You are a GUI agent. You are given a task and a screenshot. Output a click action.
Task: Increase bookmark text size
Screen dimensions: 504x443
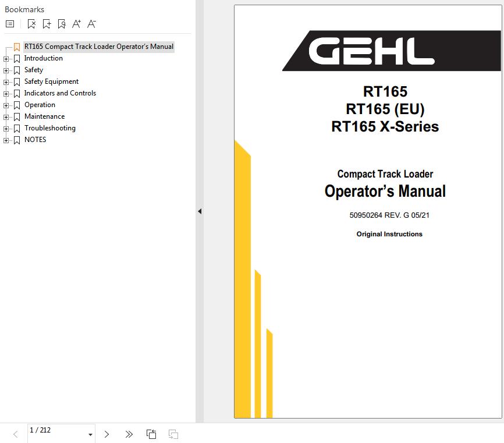pos(76,24)
